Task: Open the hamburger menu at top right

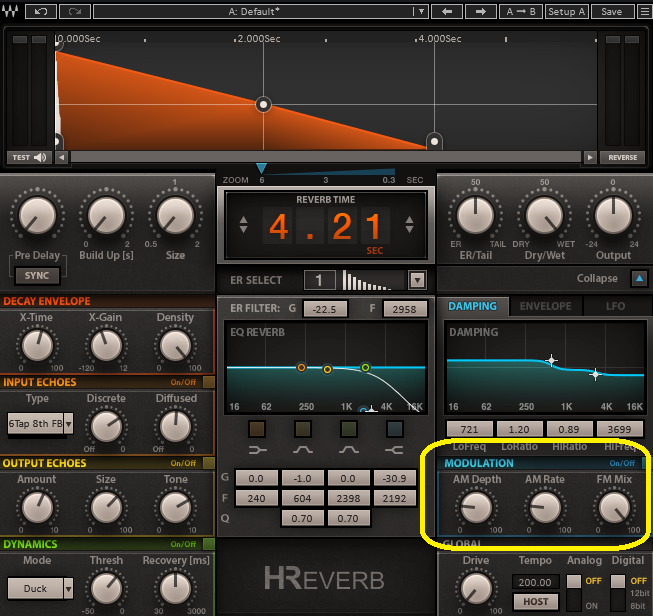Action: (640, 11)
